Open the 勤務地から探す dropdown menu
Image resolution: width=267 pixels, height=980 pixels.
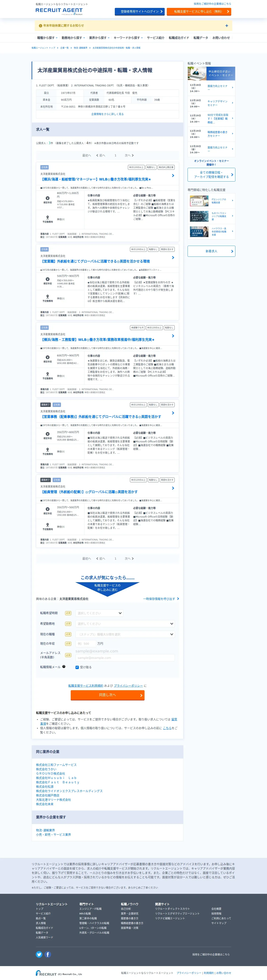[x=73, y=38]
